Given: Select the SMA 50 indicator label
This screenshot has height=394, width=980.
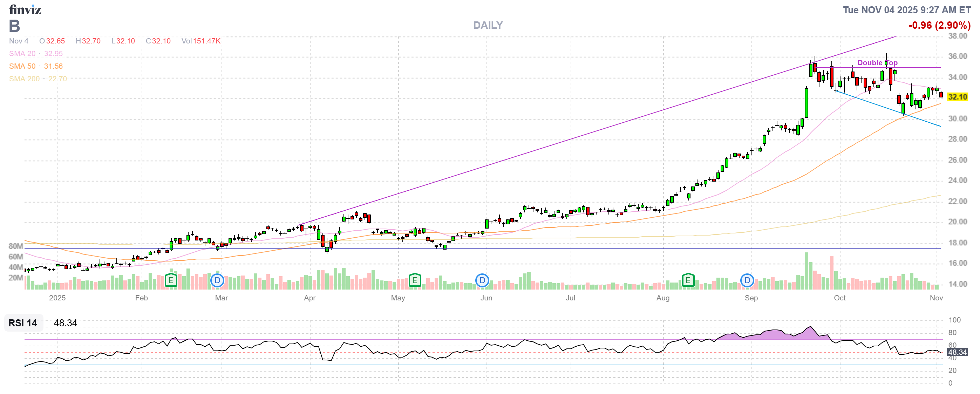Looking at the screenshot, I should (x=22, y=66).
